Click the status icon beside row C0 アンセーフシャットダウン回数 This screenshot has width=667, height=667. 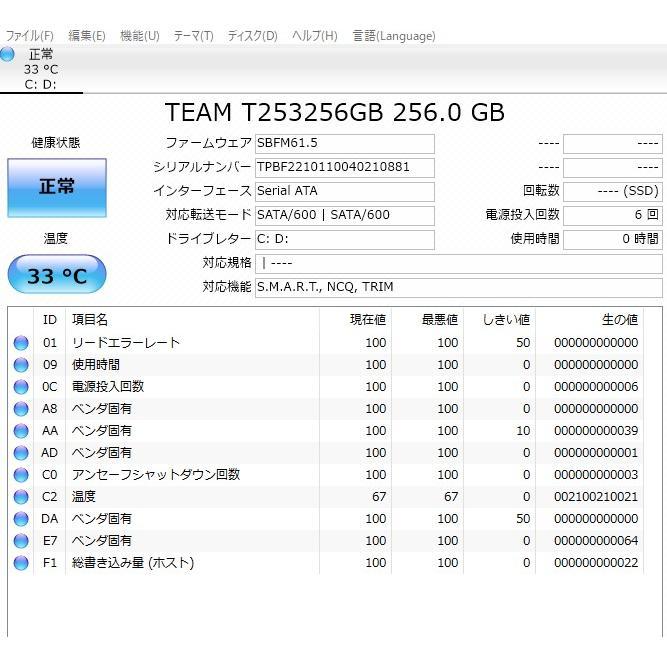(x=21, y=475)
